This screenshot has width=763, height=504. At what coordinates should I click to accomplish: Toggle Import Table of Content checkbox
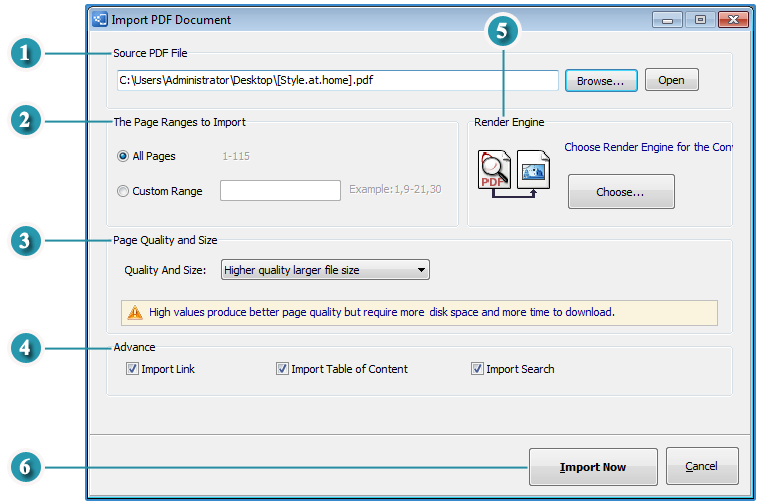tap(282, 369)
